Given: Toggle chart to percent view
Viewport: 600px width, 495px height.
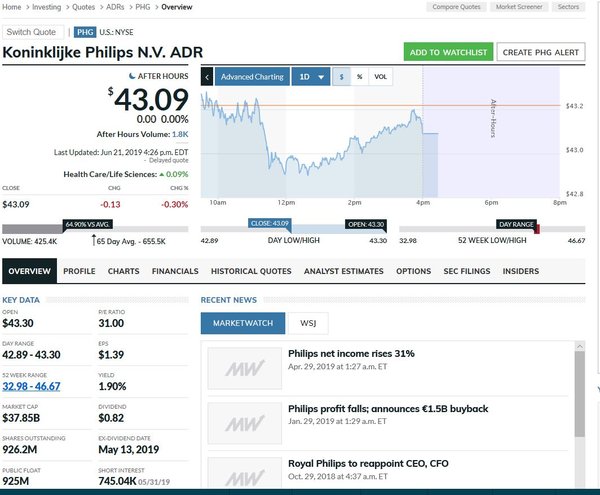Looking at the screenshot, I should pos(358,77).
